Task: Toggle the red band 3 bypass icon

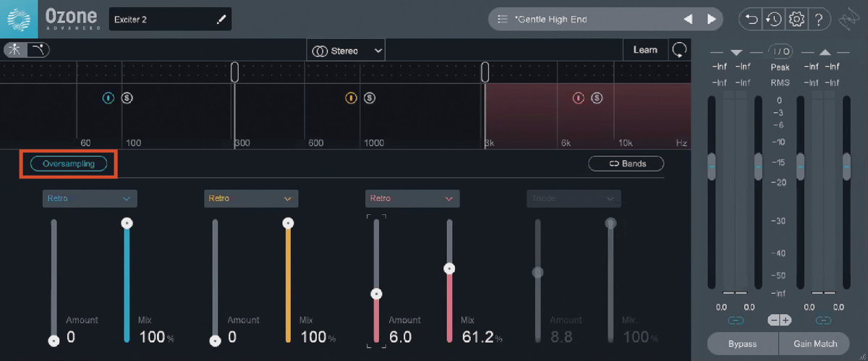Action: 578,98
